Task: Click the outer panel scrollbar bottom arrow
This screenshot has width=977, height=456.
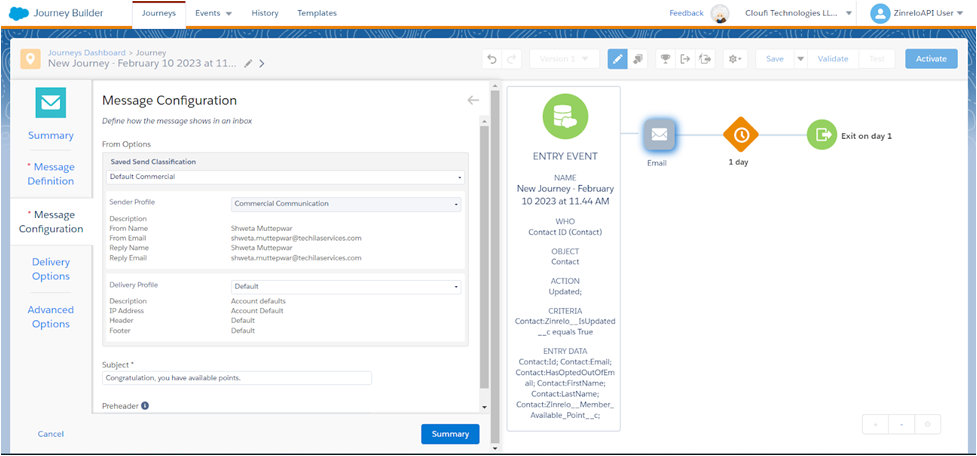Action: (495, 448)
